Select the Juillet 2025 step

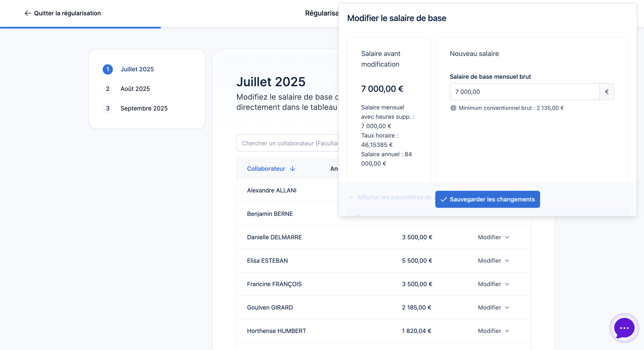(137, 69)
